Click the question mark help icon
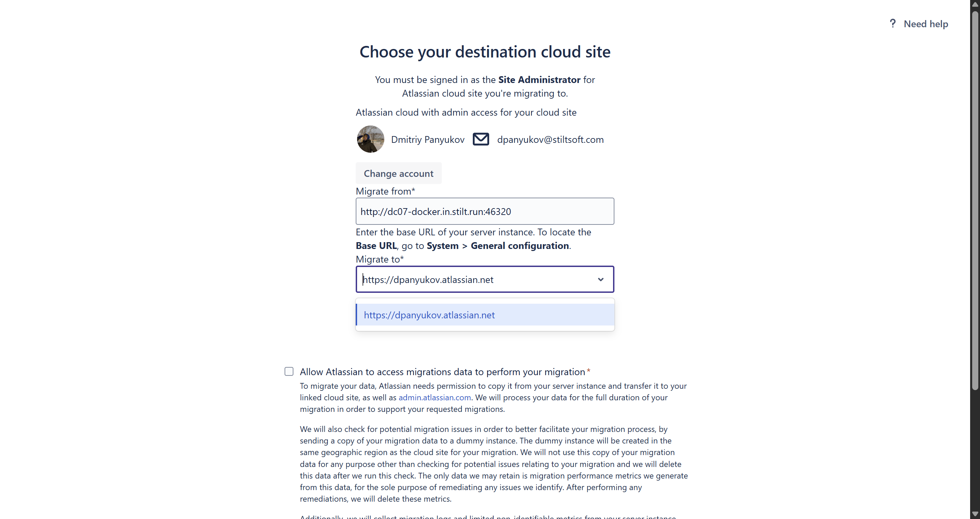 (x=893, y=23)
